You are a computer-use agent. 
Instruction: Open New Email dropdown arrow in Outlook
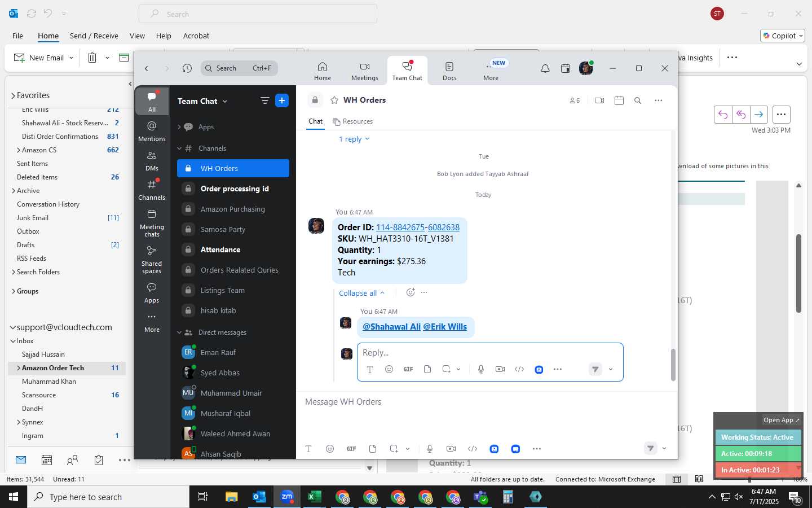coord(71,58)
